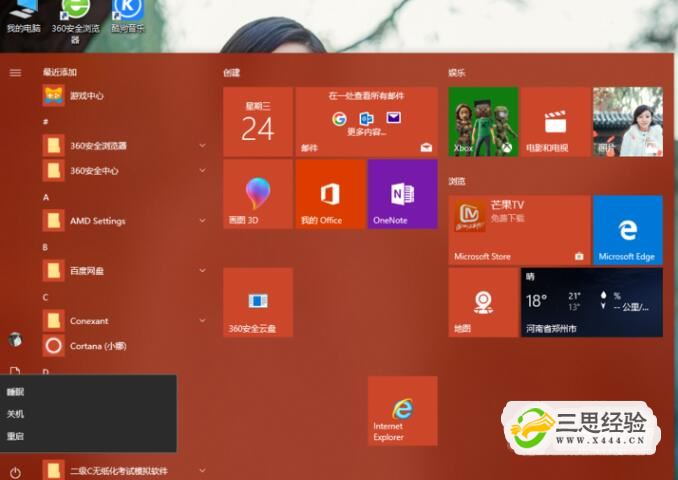Click the 创建 tile group heading
Viewport: 678px width, 480px height.
click(232, 73)
